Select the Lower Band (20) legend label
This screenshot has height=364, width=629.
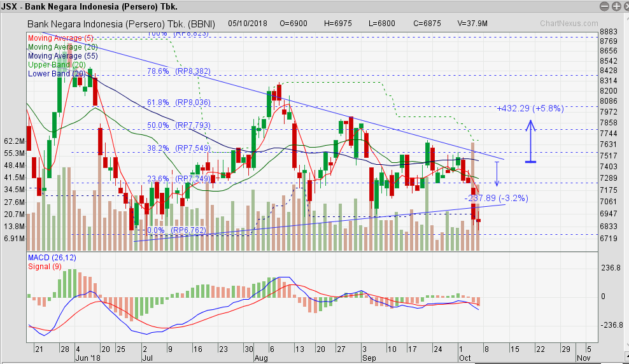click(x=57, y=73)
